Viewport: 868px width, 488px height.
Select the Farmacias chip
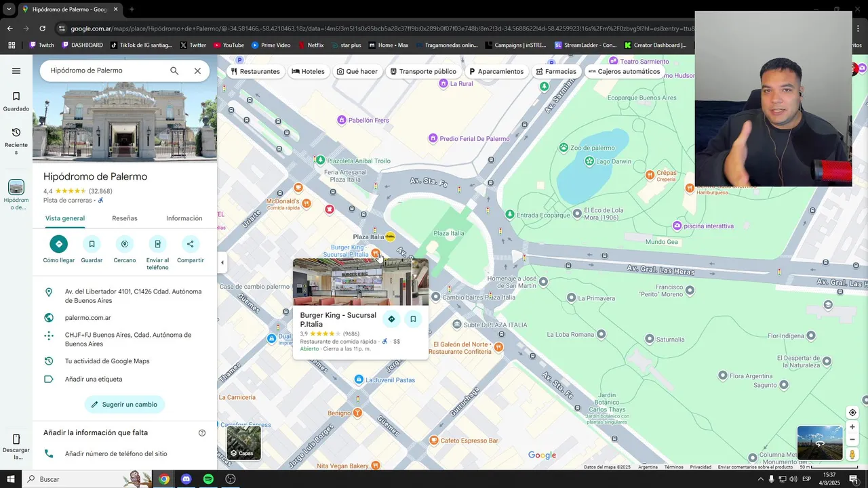click(x=556, y=71)
